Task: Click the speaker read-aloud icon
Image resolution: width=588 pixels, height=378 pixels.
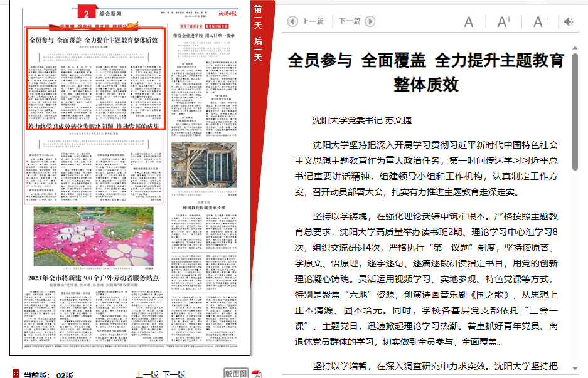Action: (x=569, y=22)
